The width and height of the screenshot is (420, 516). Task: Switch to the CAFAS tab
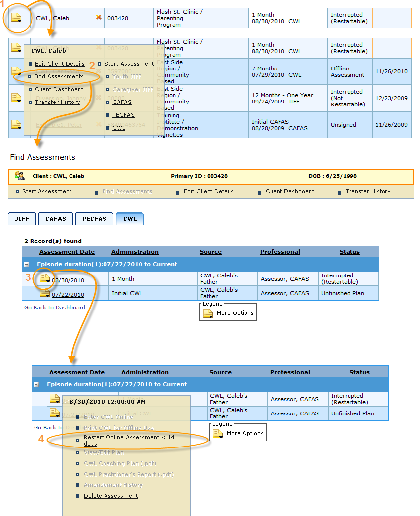point(56,219)
